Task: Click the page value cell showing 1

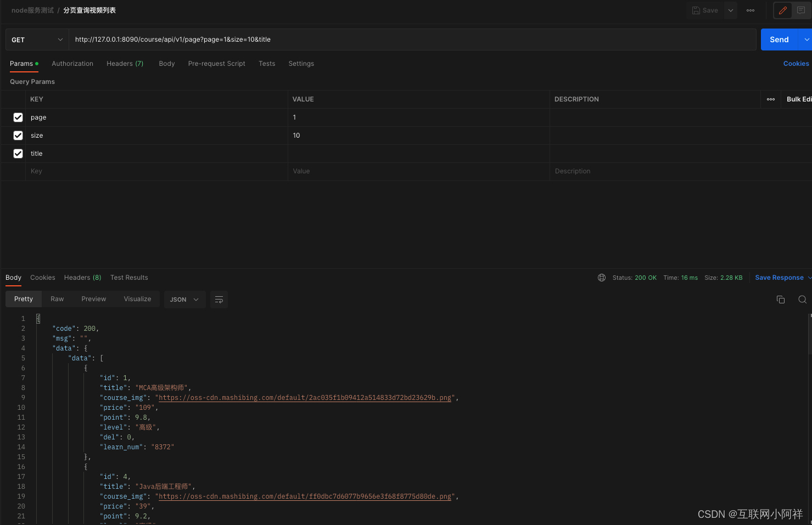Action: pyautogui.click(x=419, y=117)
